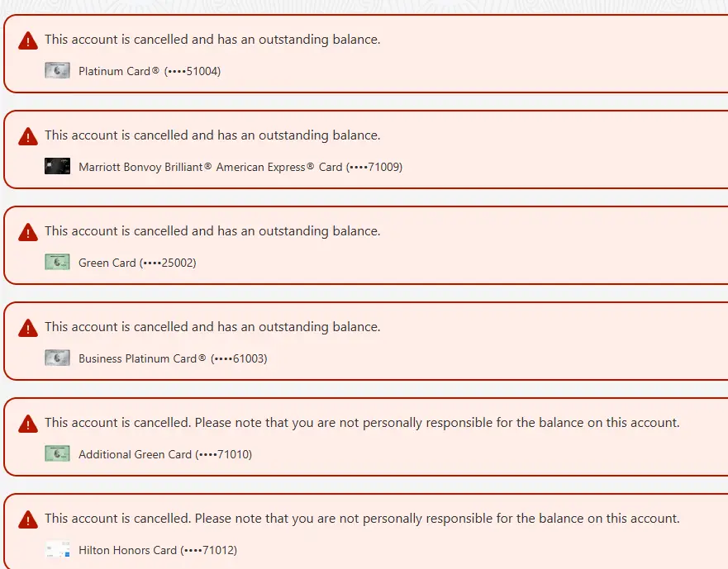Select the warning icon on Green Card 25002 alert
This screenshot has width=728, height=569.
click(x=28, y=232)
